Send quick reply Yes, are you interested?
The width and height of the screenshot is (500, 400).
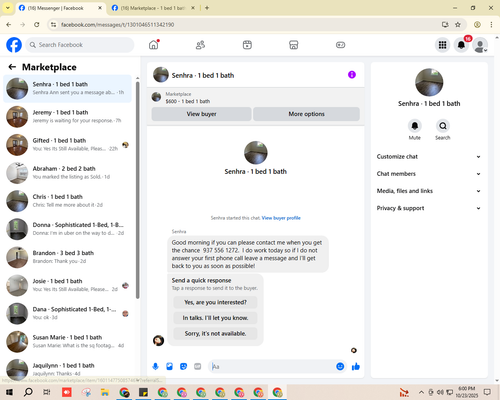click(x=215, y=302)
